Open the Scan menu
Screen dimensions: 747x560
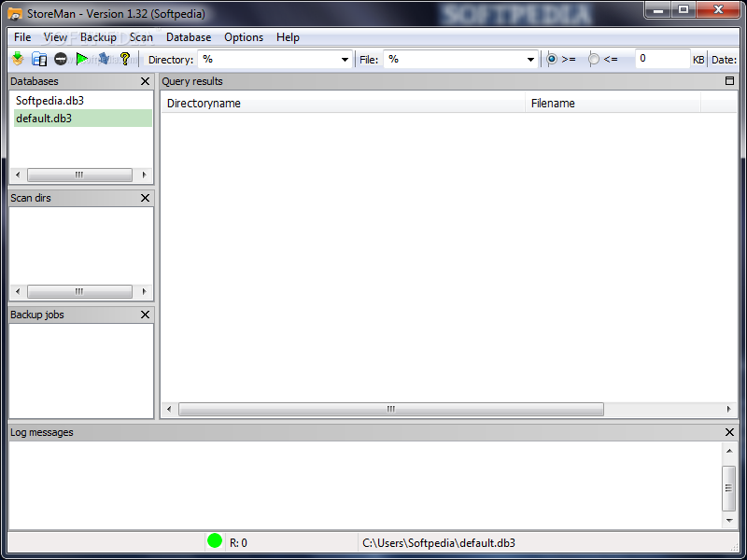[x=141, y=37]
